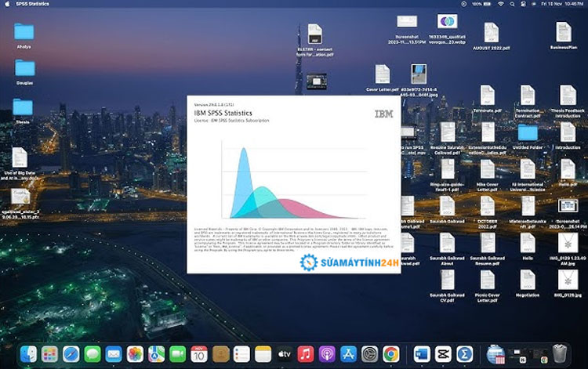Click the version number on SPSS splash
This screenshot has height=369, width=588.
pos(214,104)
